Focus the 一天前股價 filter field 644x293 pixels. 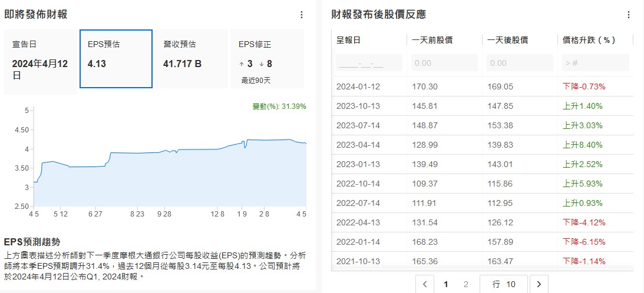[444, 63]
